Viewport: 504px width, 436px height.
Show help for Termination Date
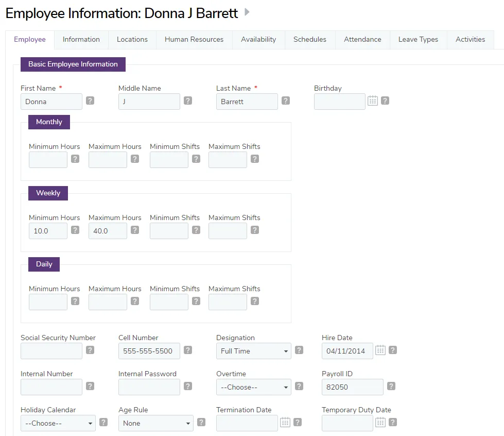(x=298, y=422)
